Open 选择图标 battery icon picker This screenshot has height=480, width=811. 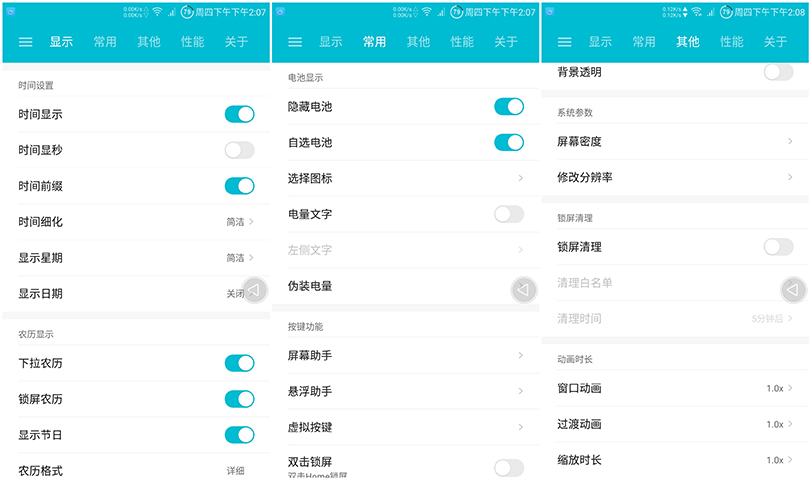click(406, 178)
